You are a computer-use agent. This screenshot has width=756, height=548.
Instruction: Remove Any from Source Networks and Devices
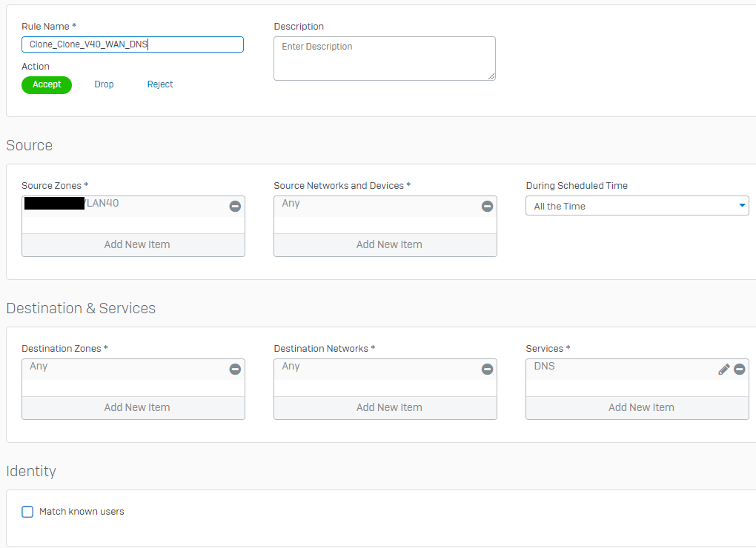click(x=487, y=207)
